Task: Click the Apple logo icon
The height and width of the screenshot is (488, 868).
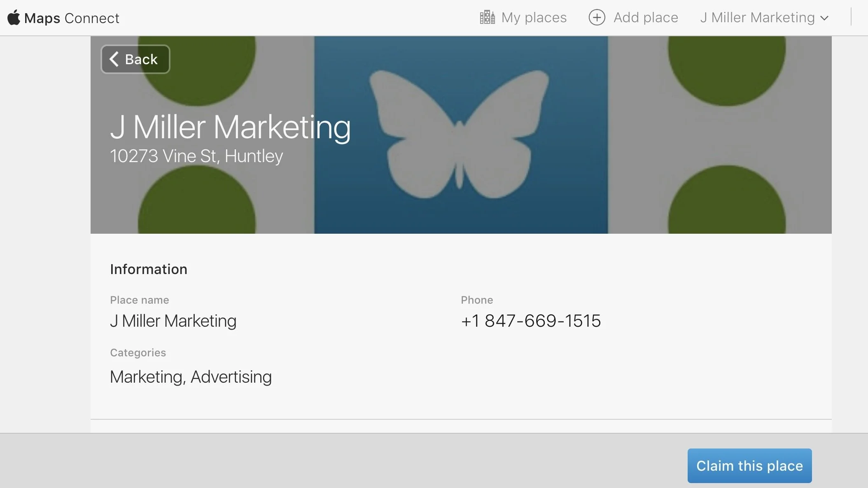Action: tap(14, 18)
